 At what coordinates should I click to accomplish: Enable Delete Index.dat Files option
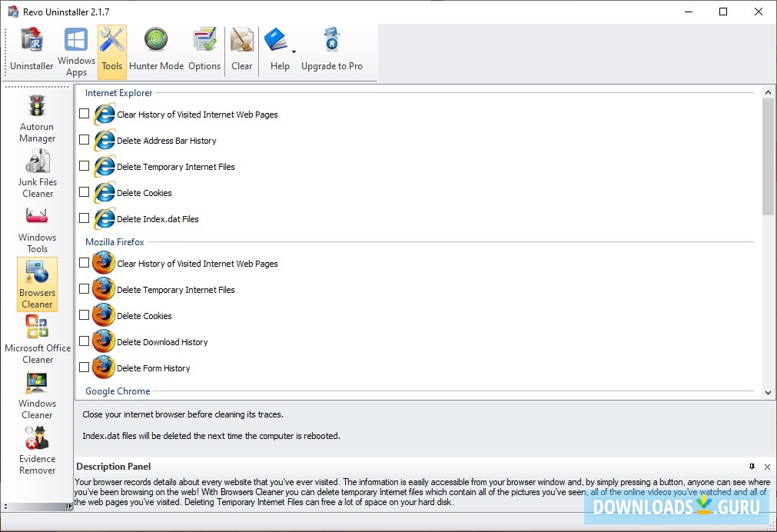(x=85, y=218)
